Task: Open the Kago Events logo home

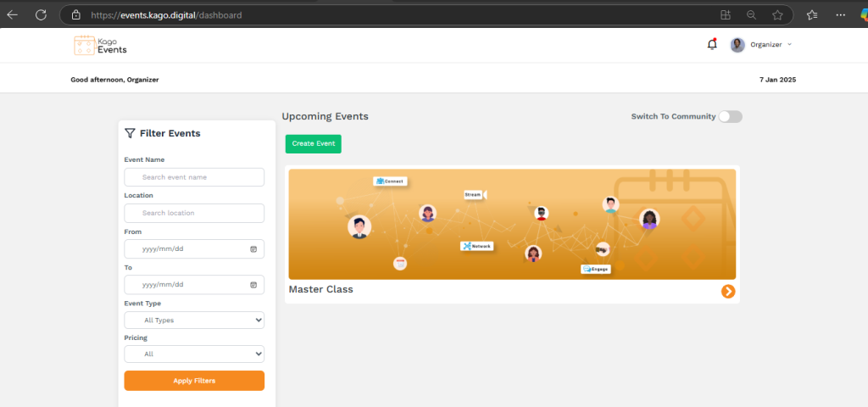Action: tap(100, 45)
